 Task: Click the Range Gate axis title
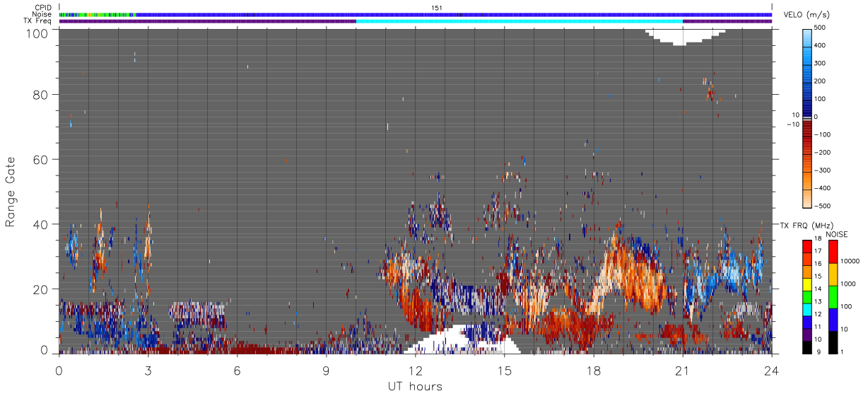tap(11, 193)
